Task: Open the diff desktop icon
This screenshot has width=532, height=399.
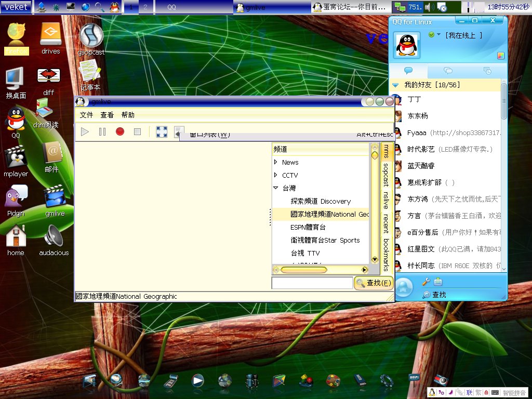Action: click(48, 82)
